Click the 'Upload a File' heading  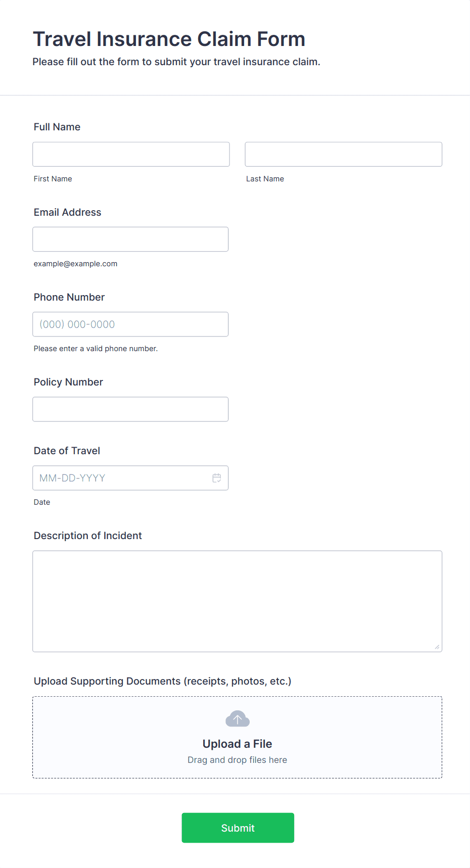coord(238,744)
